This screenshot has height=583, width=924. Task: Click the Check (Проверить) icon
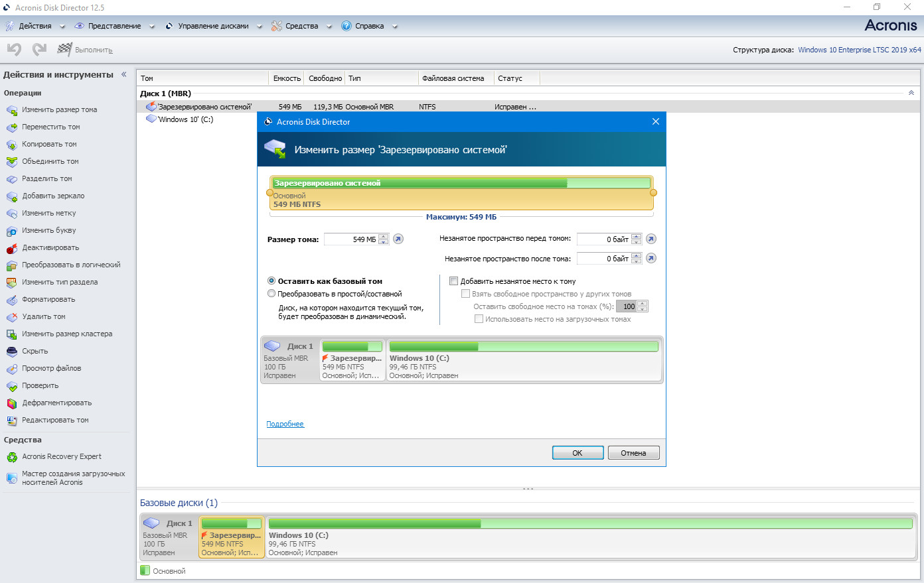point(11,386)
